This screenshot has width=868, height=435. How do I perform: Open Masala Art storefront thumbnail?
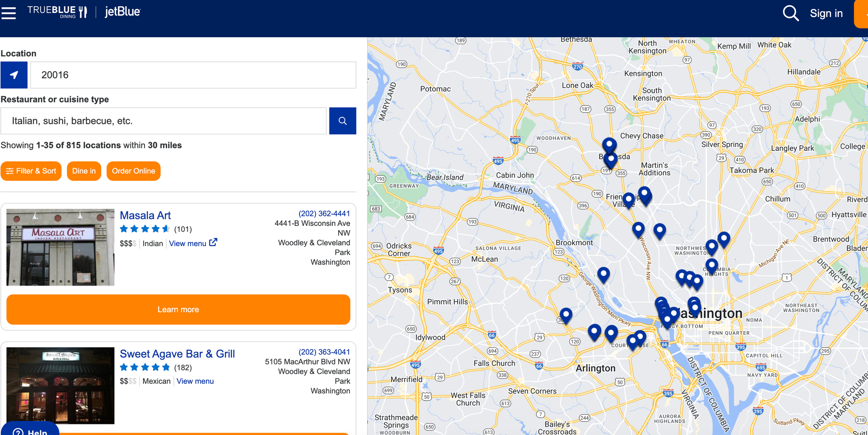(60, 247)
